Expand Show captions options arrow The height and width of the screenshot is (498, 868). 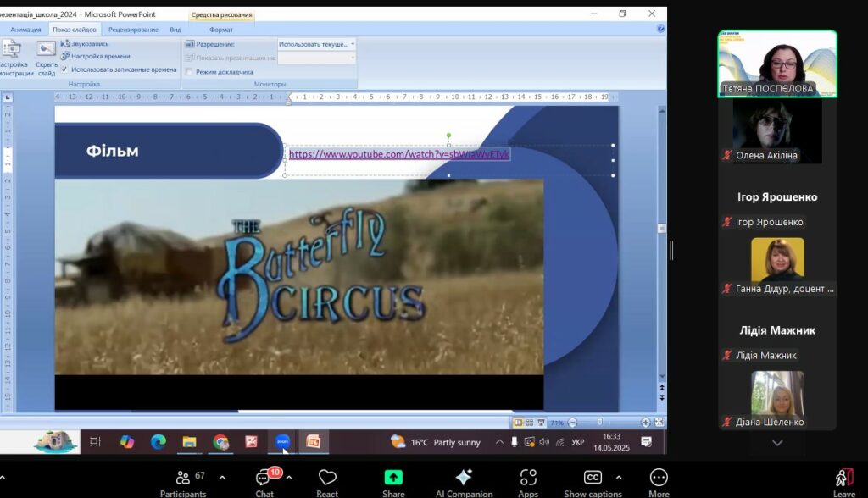619,477
